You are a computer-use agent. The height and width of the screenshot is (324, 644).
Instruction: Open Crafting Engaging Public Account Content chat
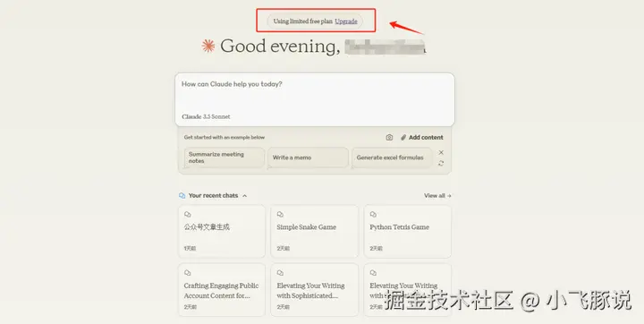tap(222, 290)
